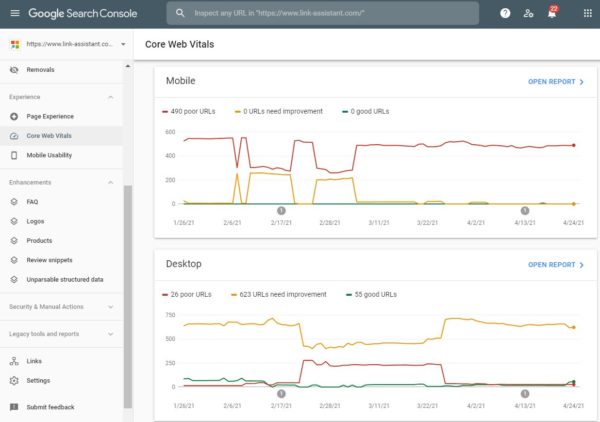Click the property logo icon

point(15,44)
